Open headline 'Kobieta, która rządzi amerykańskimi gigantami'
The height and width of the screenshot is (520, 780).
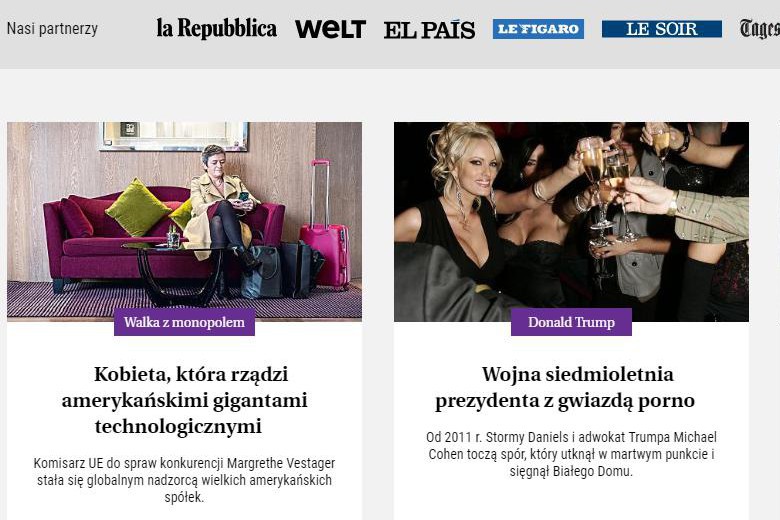pyautogui.click(x=185, y=400)
